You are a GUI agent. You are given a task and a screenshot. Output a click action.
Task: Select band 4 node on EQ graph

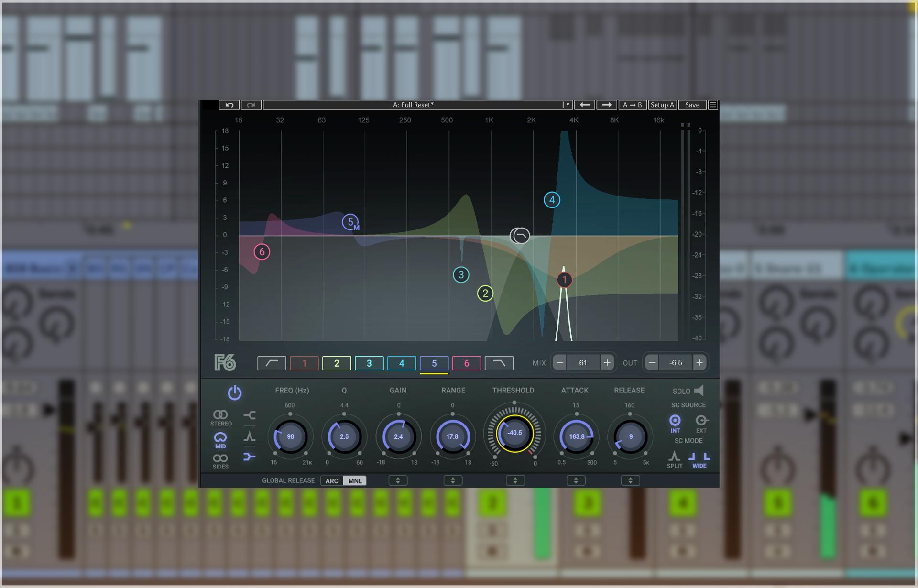(x=552, y=200)
